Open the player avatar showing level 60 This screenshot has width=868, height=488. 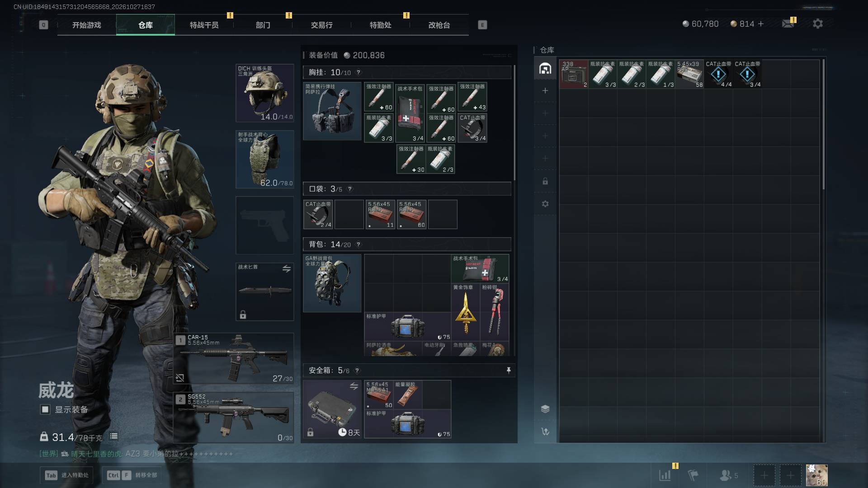[816, 475]
